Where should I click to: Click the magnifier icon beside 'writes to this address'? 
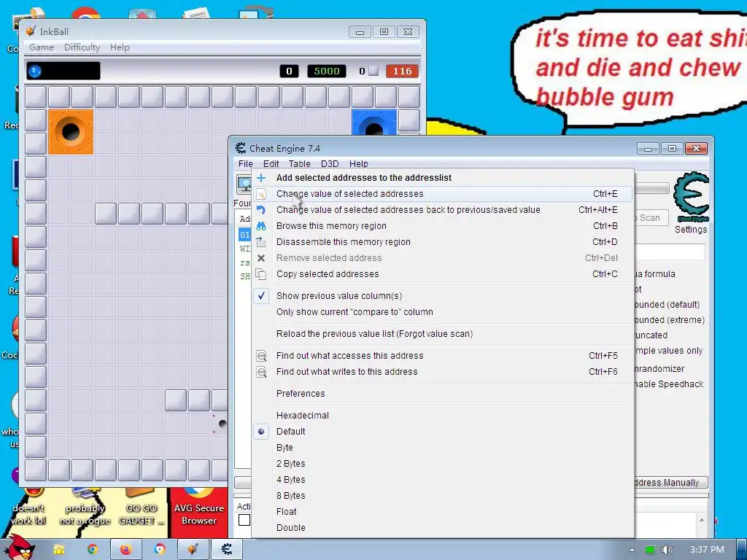(261, 372)
